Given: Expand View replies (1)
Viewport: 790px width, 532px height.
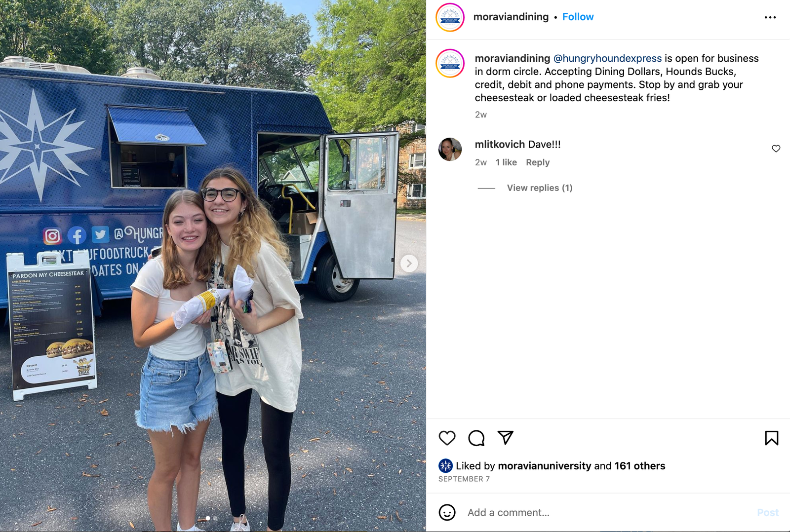Looking at the screenshot, I should [539, 188].
